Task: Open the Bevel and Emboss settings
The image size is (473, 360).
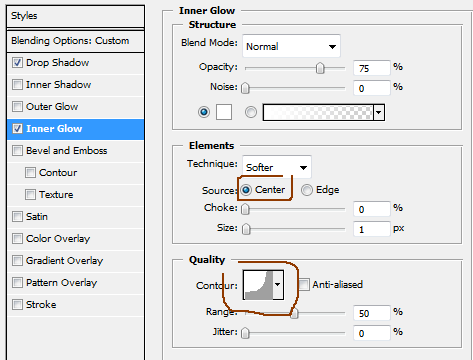Action: pyautogui.click(x=67, y=151)
